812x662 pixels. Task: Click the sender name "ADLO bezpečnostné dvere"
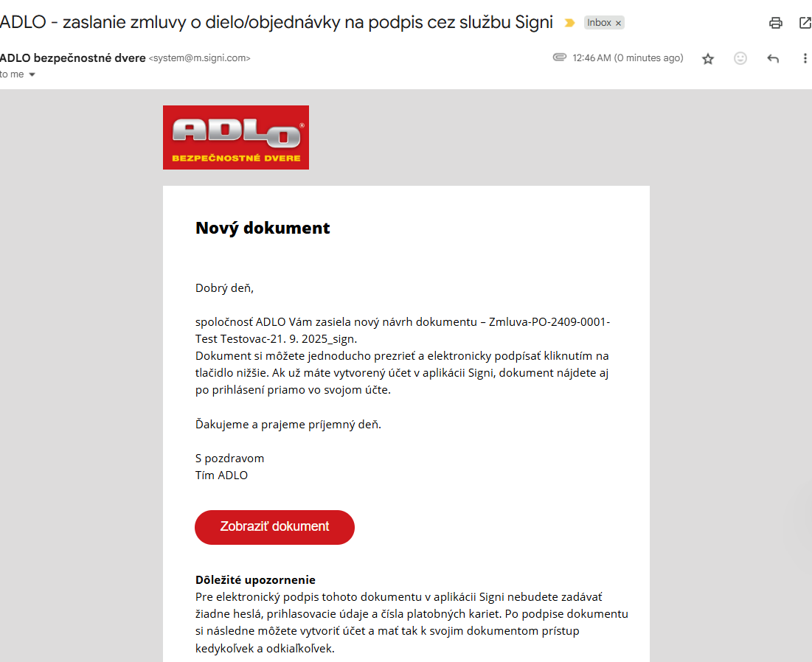72,58
